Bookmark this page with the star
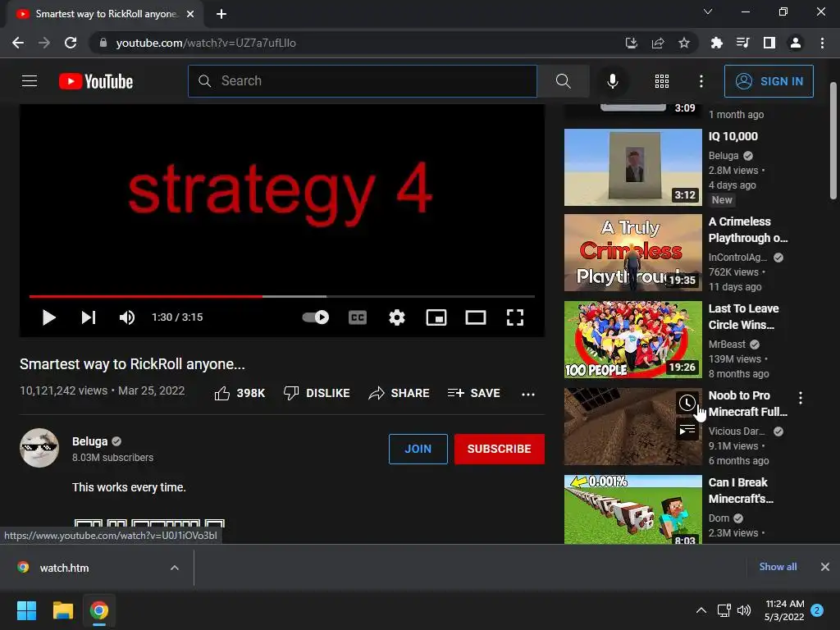Image resolution: width=840 pixels, height=630 pixels. click(684, 43)
